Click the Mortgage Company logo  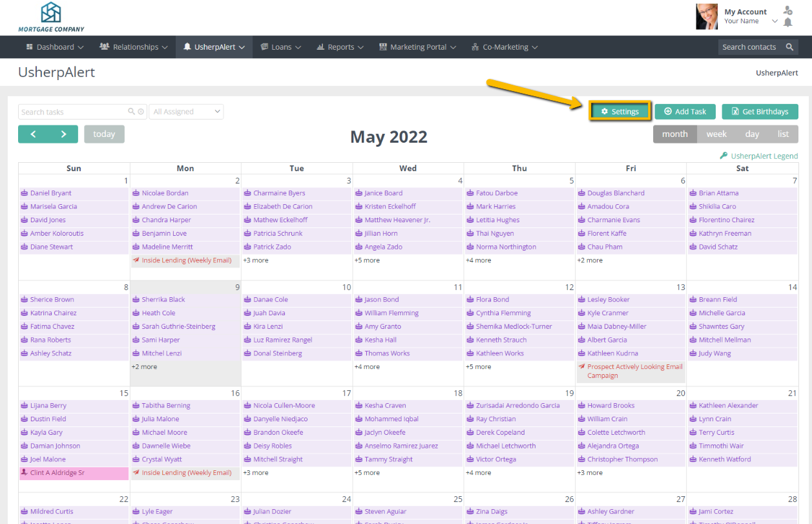coord(51,17)
